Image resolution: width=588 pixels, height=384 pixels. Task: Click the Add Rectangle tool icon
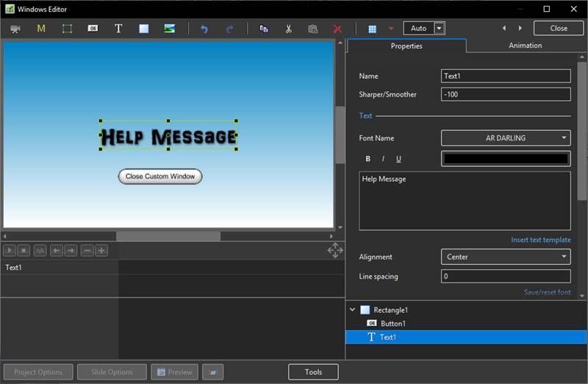pyautogui.click(x=144, y=29)
